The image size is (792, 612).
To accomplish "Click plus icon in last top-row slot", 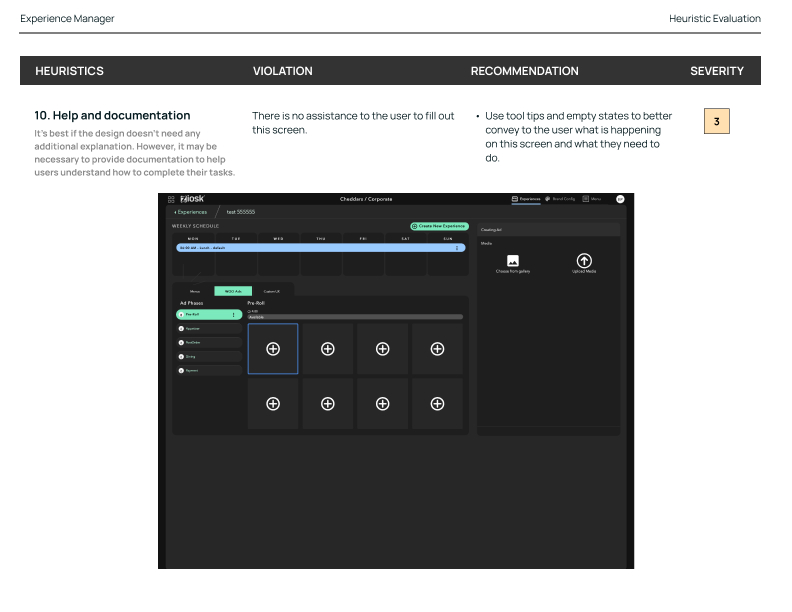I will 437,348.
